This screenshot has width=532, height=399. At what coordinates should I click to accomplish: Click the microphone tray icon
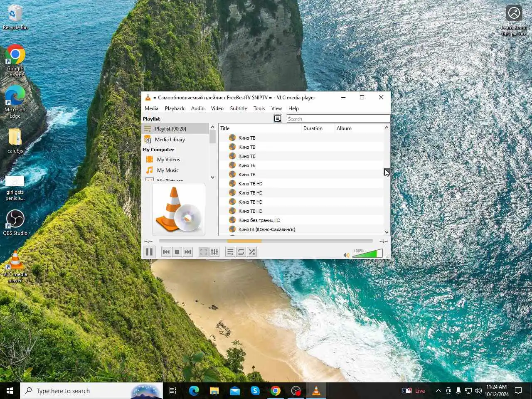point(458,391)
